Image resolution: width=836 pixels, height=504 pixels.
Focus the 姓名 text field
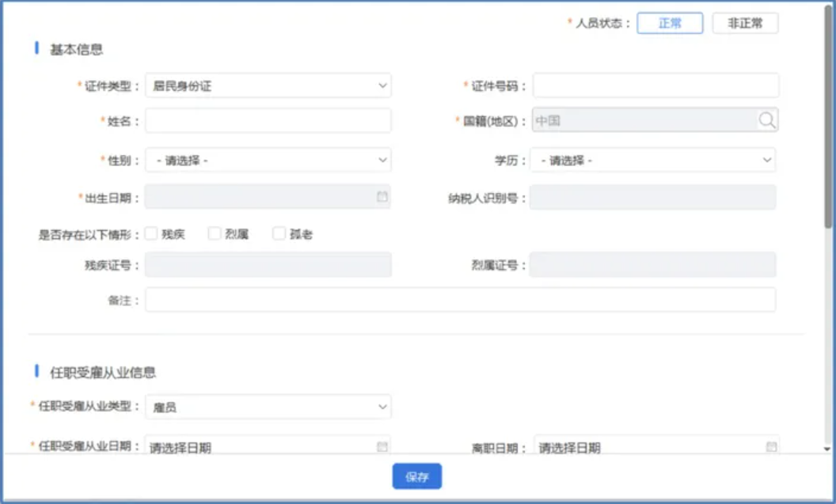268,121
